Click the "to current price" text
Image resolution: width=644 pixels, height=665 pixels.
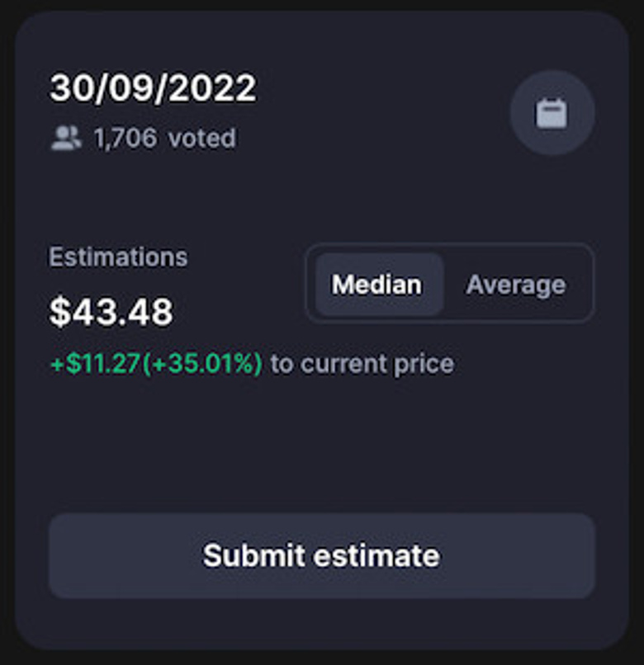(362, 363)
